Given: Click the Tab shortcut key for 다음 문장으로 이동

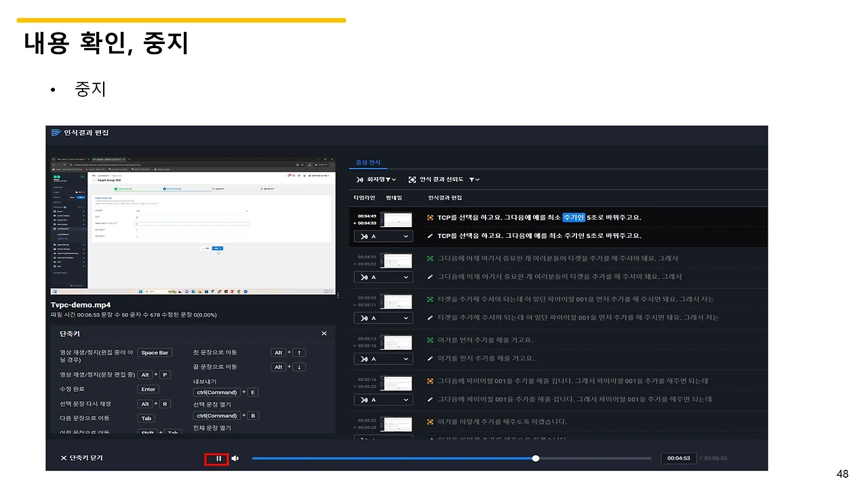Looking at the screenshot, I should (146, 418).
